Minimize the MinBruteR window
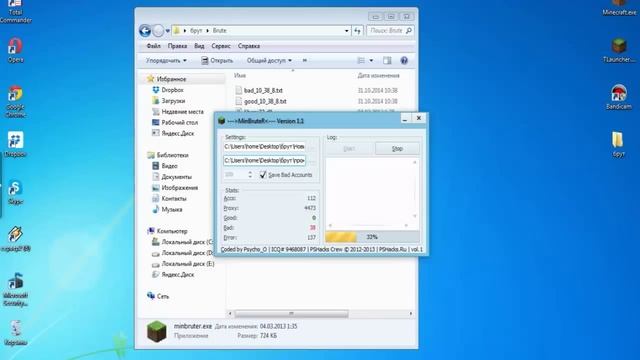The image size is (640, 360). click(x=405, y=118)
